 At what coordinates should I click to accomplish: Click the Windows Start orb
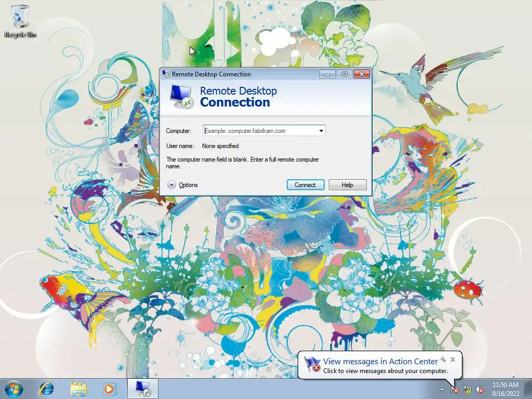point(14,389)
